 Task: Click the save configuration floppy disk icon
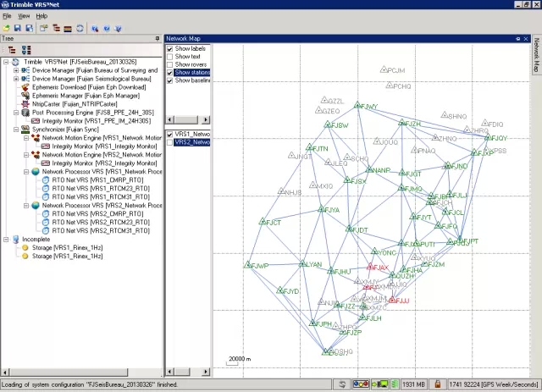[x=18, y=28]
